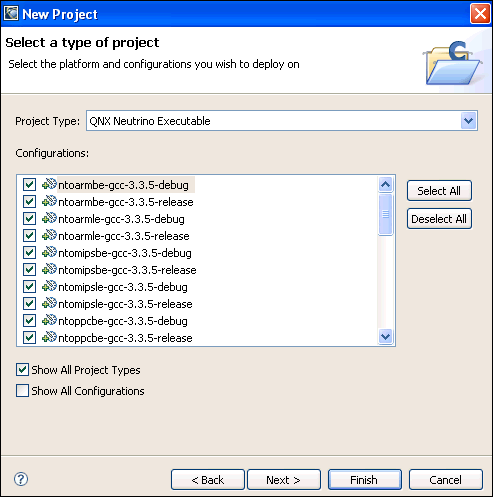Image resolution: width=493 pixels, height=497 pixels.
Task: Proceed with the Next button
Action: [284, 480]
